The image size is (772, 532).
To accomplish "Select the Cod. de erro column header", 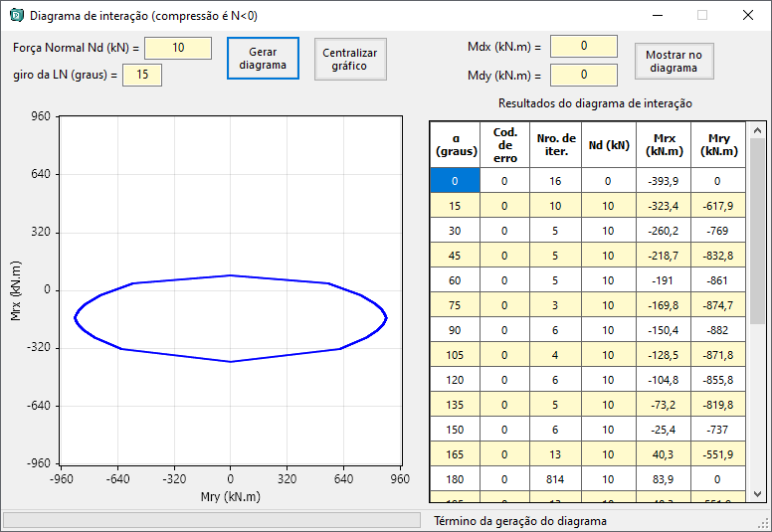I will pyautogui.click(x=505, y=145).
